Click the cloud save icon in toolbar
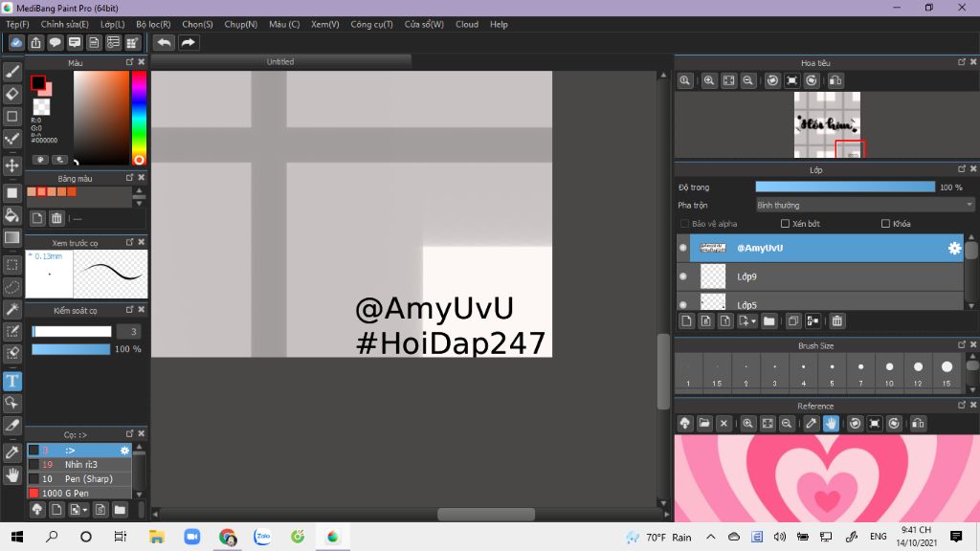980x551 pixels. pyautogui.click(x=16, y=42)
